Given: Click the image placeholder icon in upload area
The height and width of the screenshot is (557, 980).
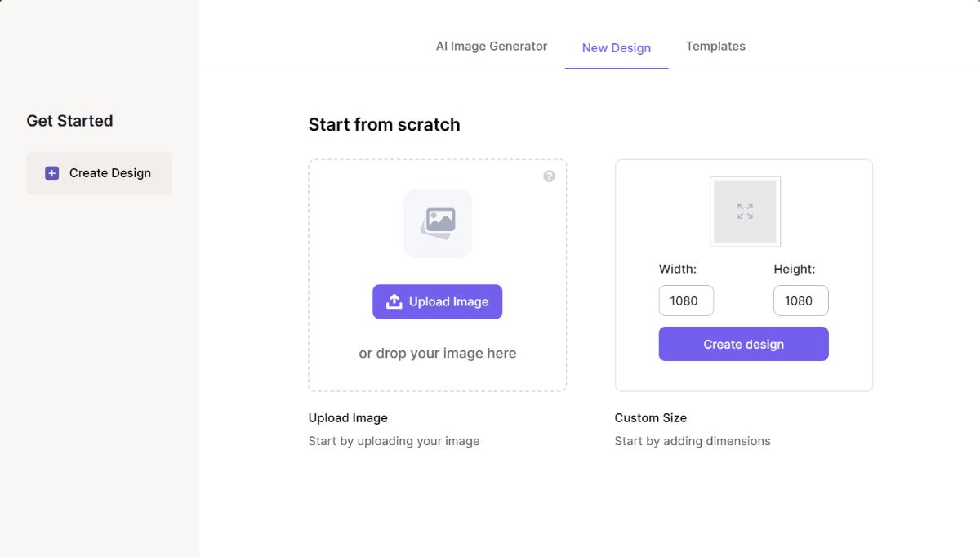Looking at the screenshot, I should click(438, 224).
